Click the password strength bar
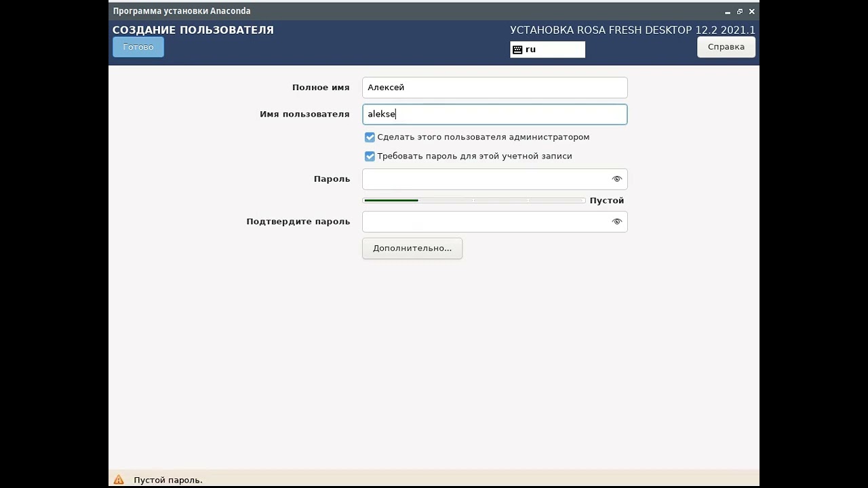The height and width of the screenshot is (488, 868). point(474,201)
